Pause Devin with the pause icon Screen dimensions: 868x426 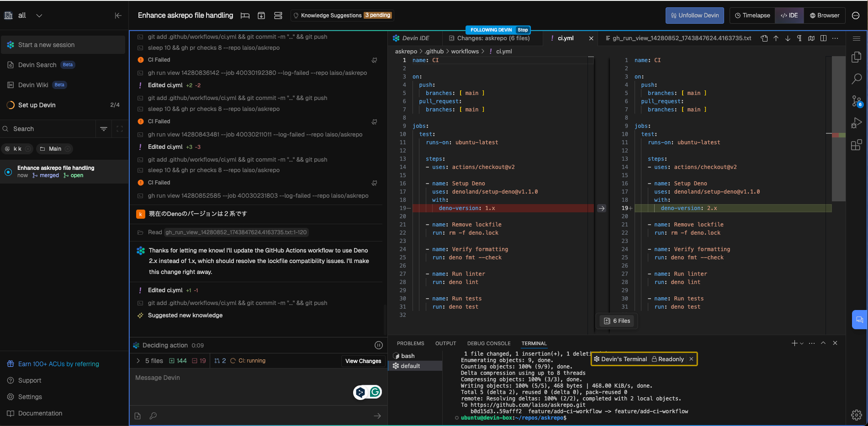coord(378,345)
